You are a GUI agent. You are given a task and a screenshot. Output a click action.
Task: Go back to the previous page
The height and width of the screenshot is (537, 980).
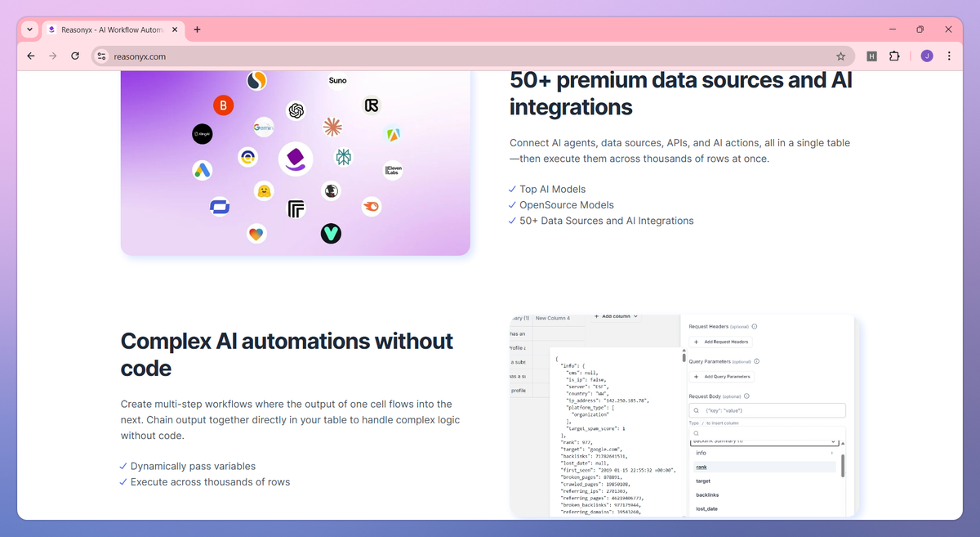click(30, 56)
